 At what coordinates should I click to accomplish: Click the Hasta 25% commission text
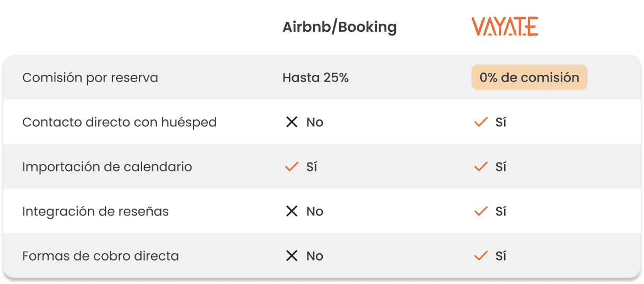point(315,78)
